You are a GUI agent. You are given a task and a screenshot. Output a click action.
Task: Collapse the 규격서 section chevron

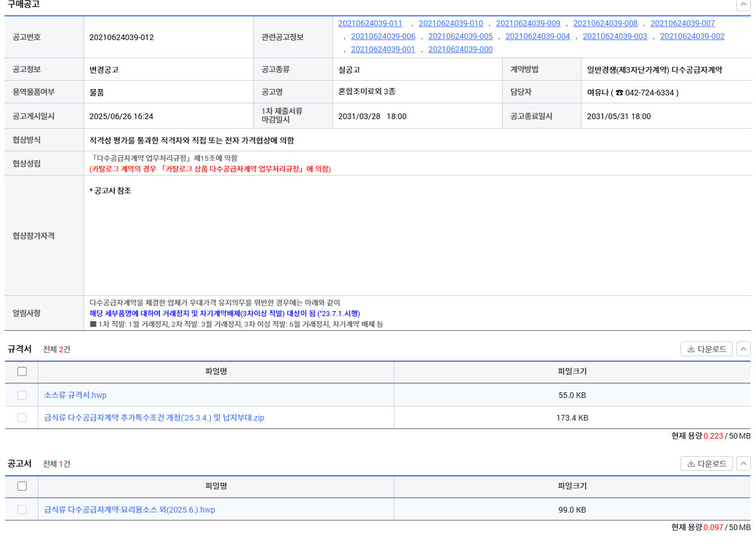743,349
